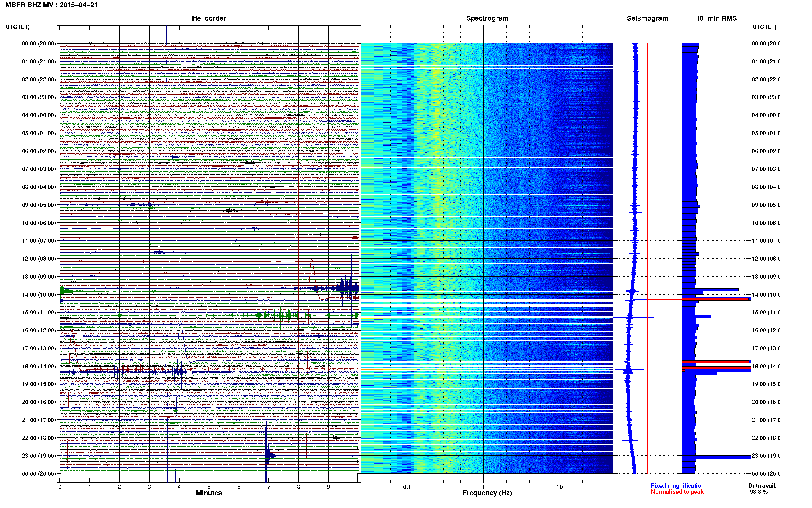Click left time label '14:00 (10:00)'
Screen dimensions: 812x508
click(39, 295)
